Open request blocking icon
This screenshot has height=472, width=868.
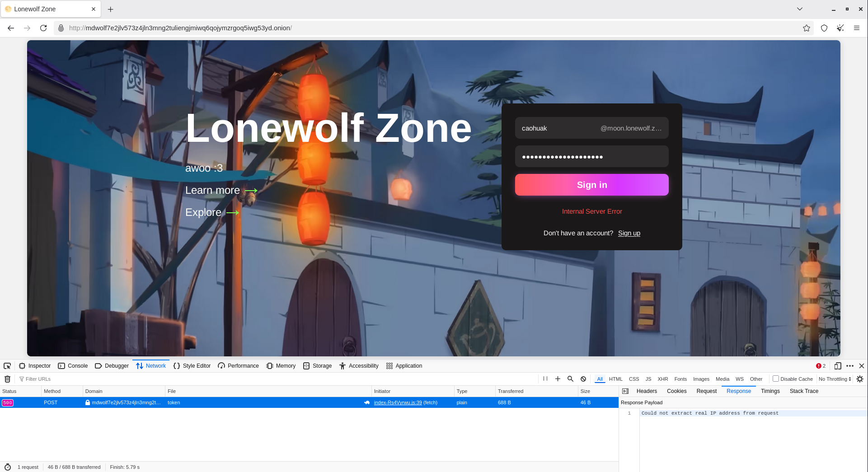click(583, 379)
